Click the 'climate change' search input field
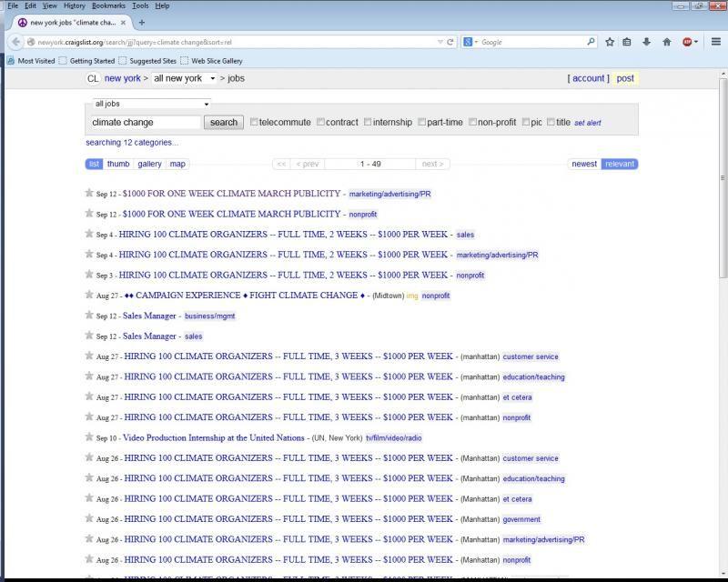 [146, 122]
